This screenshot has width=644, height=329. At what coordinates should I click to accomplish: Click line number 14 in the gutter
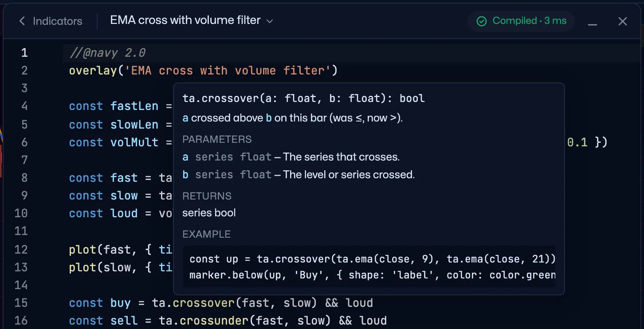(21, 285)
